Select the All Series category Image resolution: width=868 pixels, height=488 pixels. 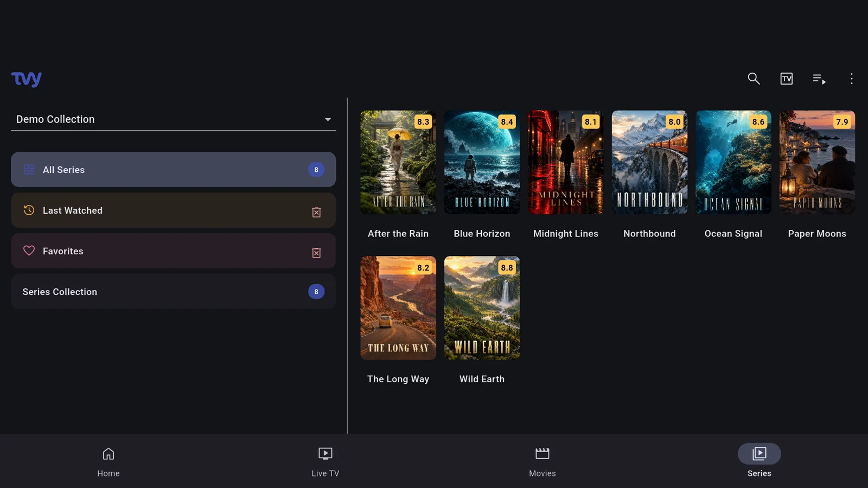pyautogui.click(x=173, y=170)
